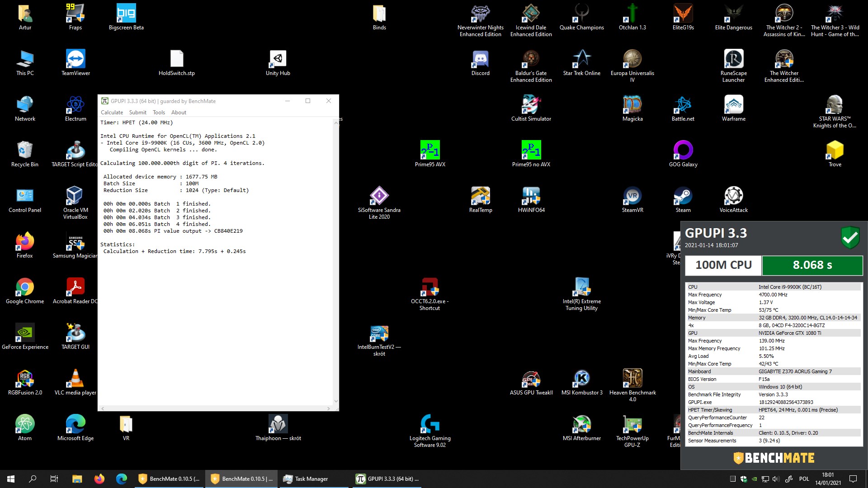Click the PI value output line CB840E219

[x=173, y=231]
